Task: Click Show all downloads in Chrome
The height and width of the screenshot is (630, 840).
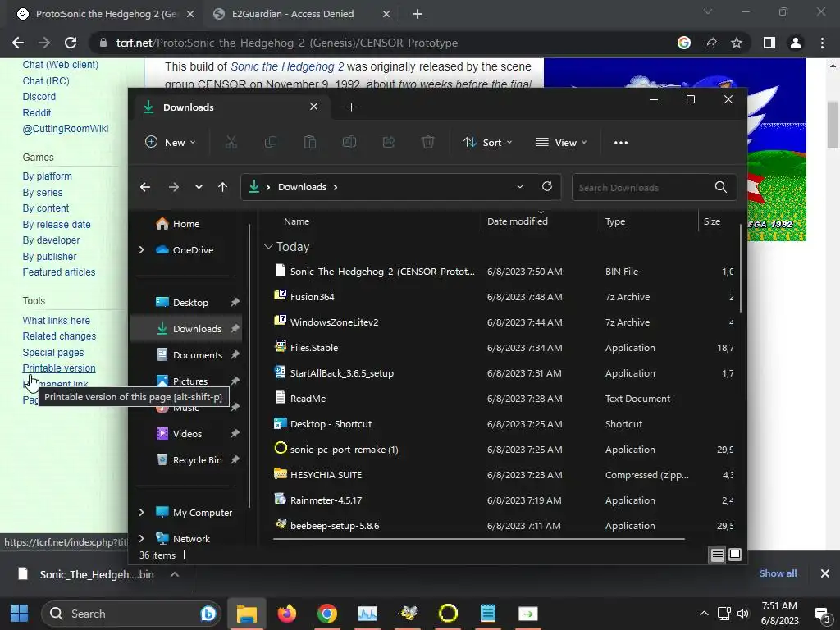Action: coord(778,573)
